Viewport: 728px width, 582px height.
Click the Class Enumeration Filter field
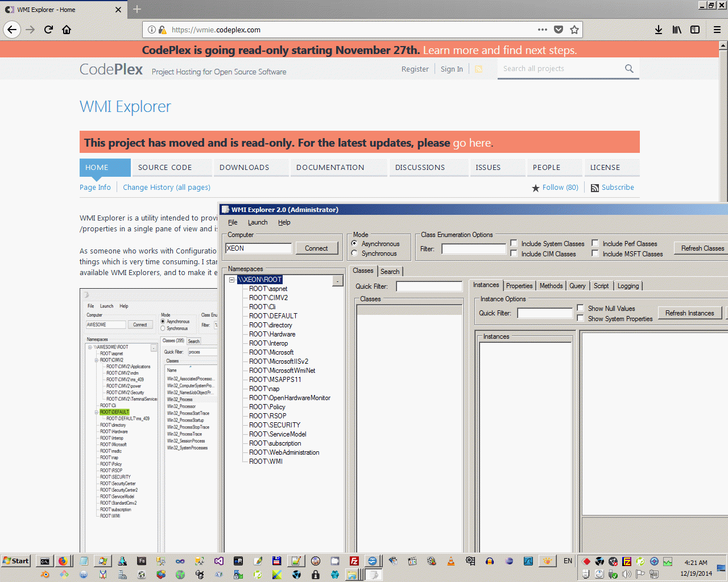474,248
